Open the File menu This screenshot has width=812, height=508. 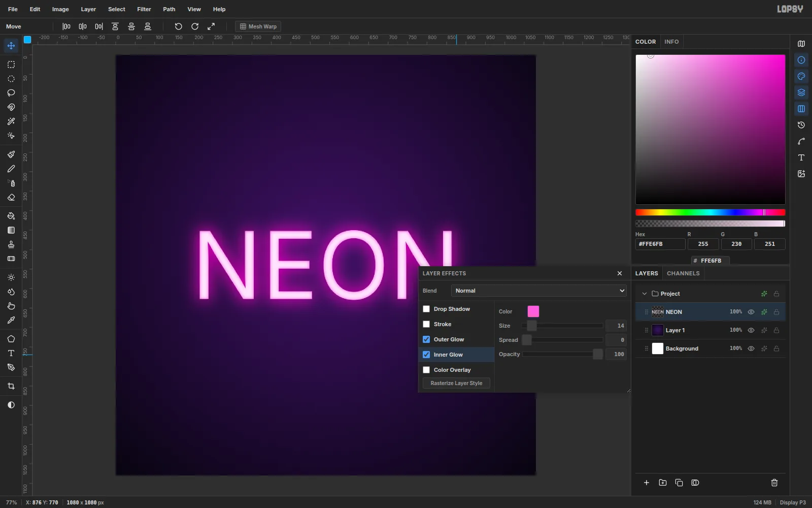13,9
